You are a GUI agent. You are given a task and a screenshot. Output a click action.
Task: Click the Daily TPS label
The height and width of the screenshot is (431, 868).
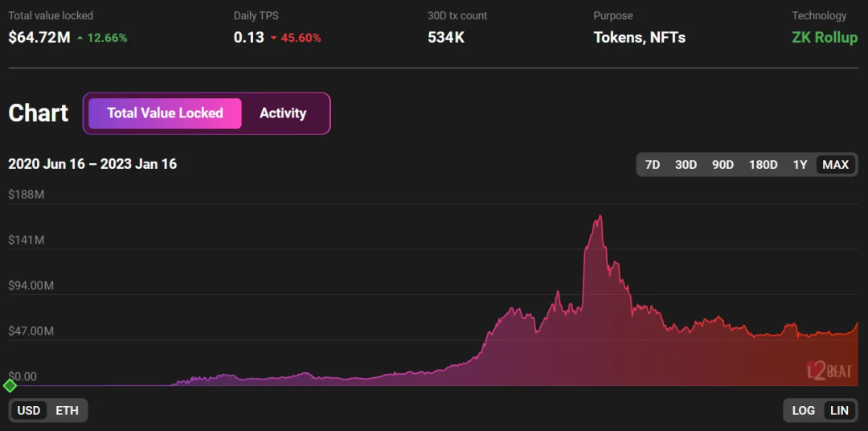[256, 15]
